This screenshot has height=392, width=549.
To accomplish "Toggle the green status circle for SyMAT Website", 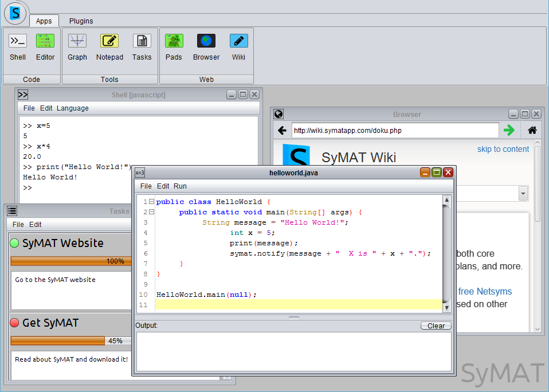I will (x=15, y=243).
